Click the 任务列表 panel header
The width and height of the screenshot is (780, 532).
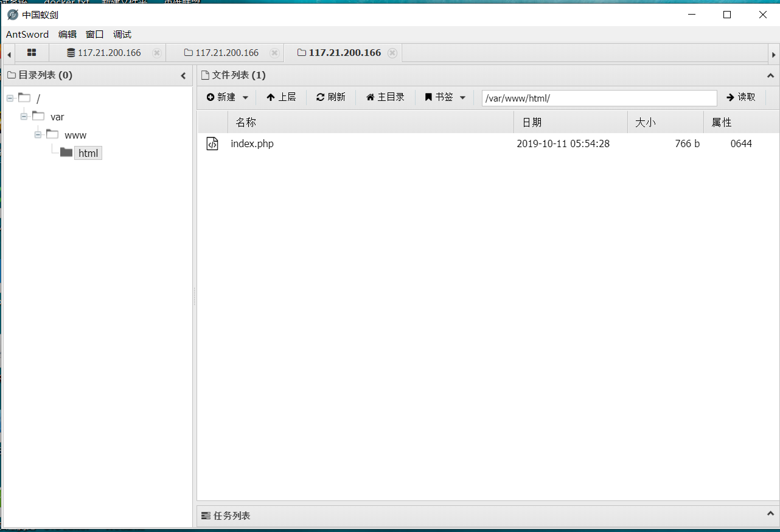488,516
